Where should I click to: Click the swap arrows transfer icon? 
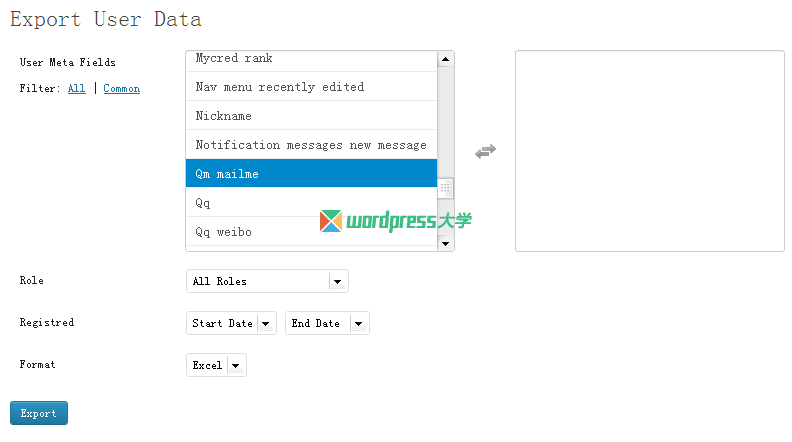(485, 151)
